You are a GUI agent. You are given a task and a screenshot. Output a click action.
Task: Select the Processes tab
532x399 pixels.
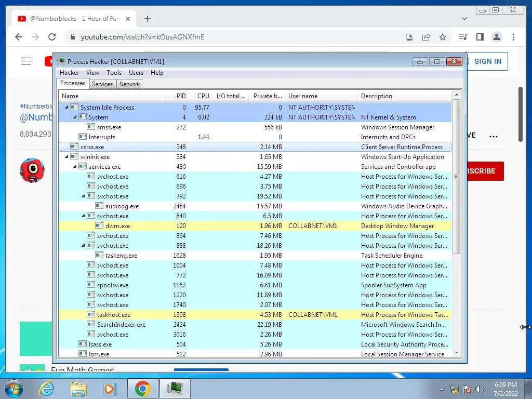click(73, 84)
